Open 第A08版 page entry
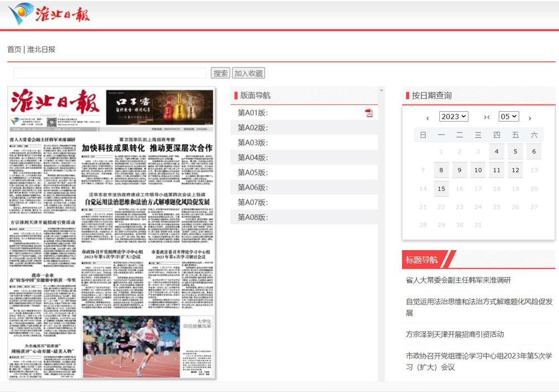The height and width of the screenshot is (392, 559). point(253,217)
